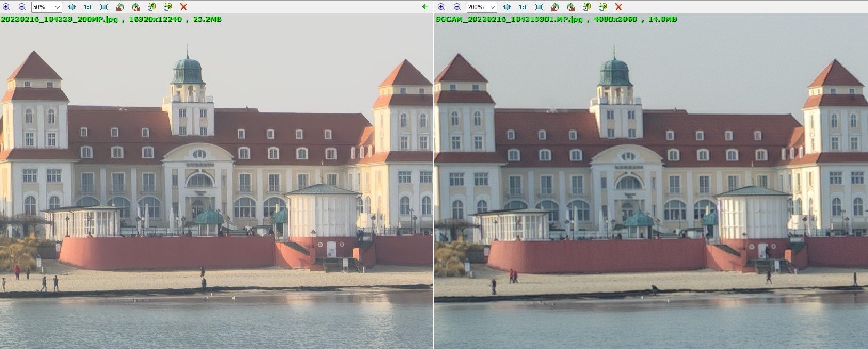
Task: Click the copy-to-folder icon in left pane
Action: tap(152, 7)
